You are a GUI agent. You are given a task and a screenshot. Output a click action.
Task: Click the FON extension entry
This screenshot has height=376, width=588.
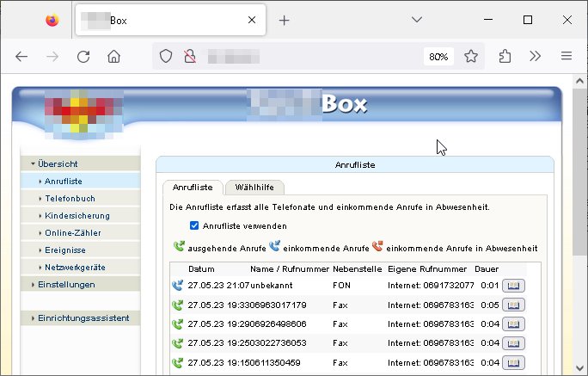pyautogui.click(x=341, y=286)
